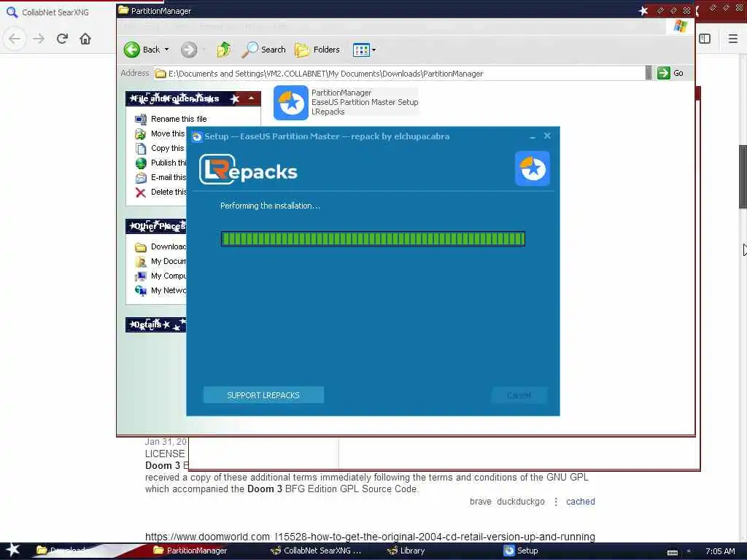This screenshot has width=747, height=560.
Task: Click the Start star button on taskbar
Action: pyautogui.click(x=13, y=551)
